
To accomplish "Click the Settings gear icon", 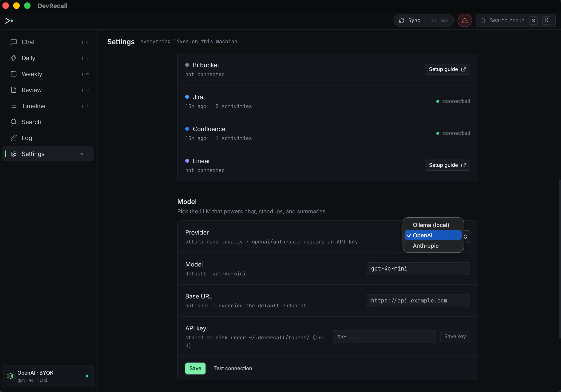I will (x=14, y=154).
